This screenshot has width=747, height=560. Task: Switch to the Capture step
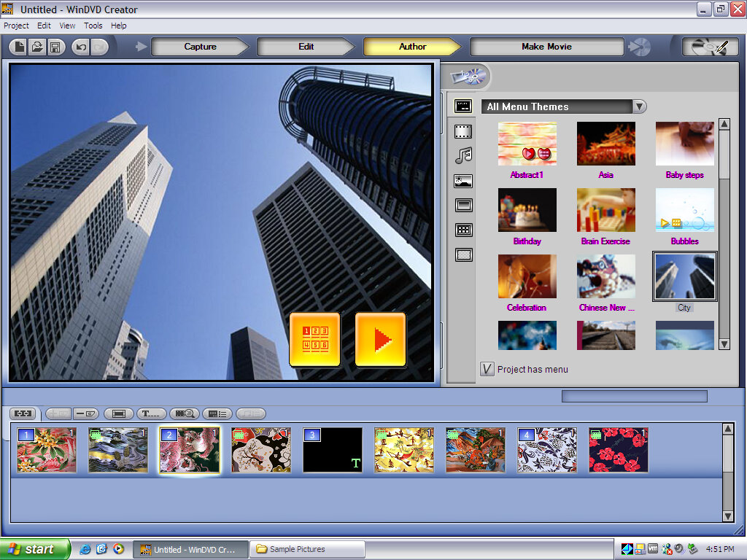pos(200,47)
